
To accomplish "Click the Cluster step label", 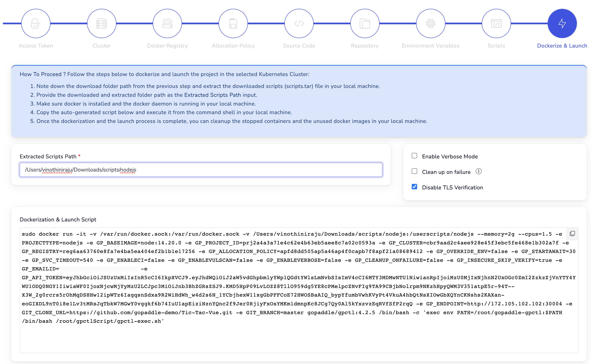I will (x=102, y=45).
